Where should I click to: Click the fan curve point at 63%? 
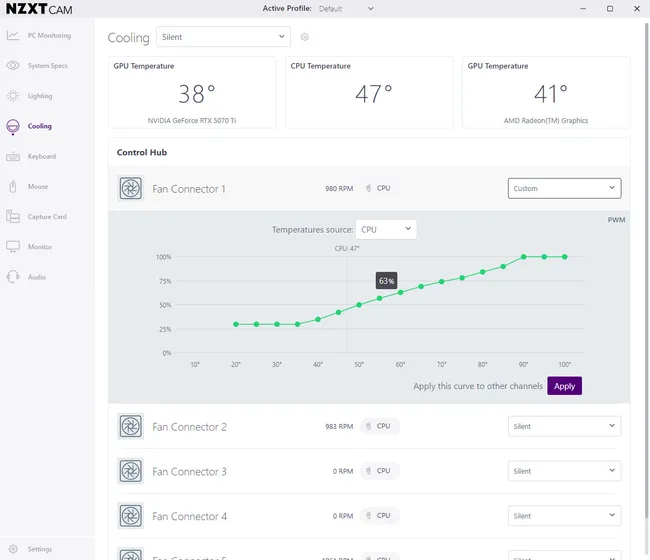(380, 298)
